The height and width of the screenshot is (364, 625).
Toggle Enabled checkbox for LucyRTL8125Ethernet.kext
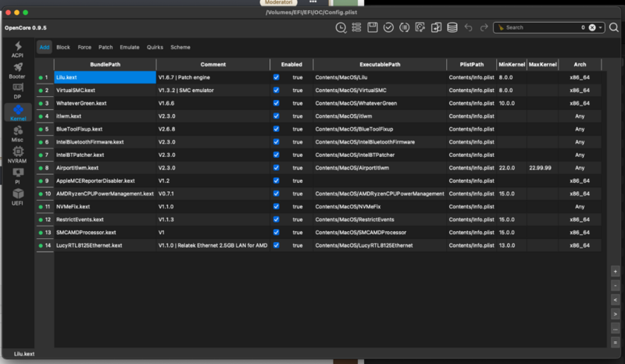(277, 245)
